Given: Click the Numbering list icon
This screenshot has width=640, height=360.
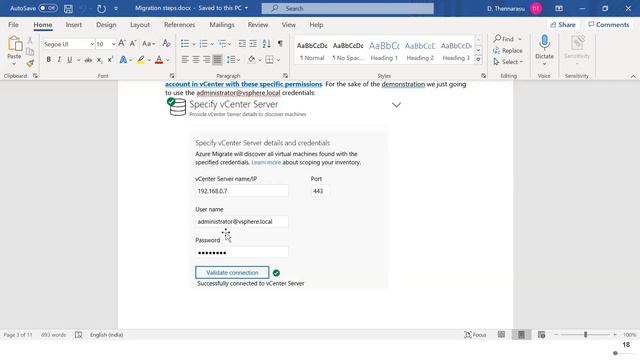Looking at the screenshot, I should coord(203,44).
